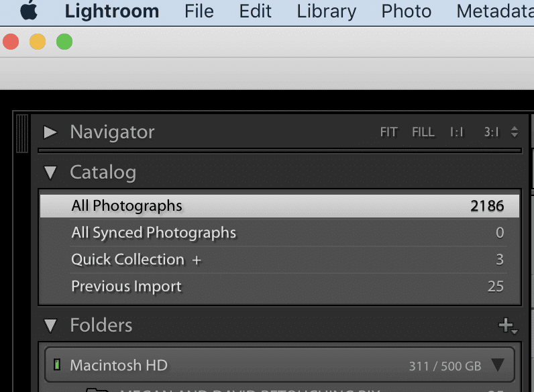Expand the Navigator panel triangle
The height and width of the screenshot is (392, 534).
point(50,132)
